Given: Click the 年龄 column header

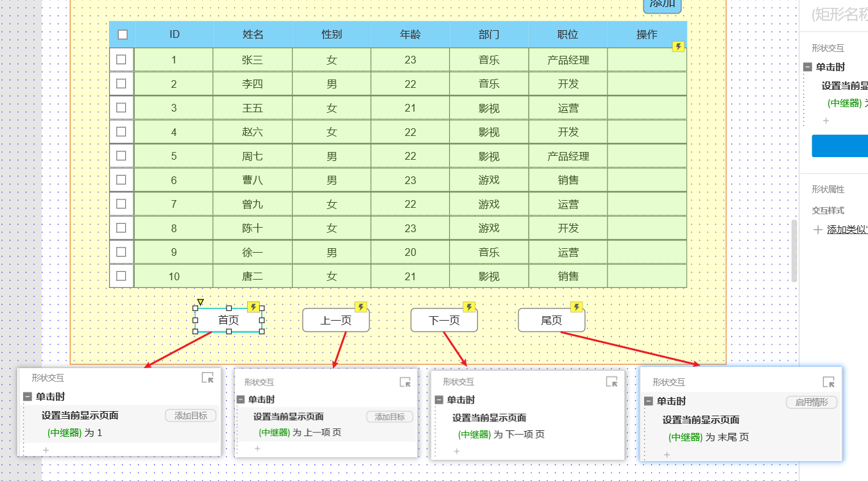Looking at the screenshot, I should click(x=411, y=35).
